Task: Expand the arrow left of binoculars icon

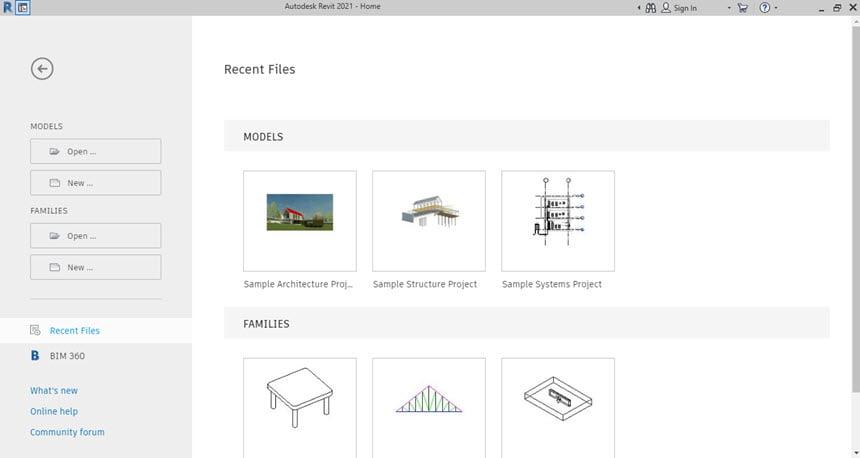Action: (x=639, y=8)
